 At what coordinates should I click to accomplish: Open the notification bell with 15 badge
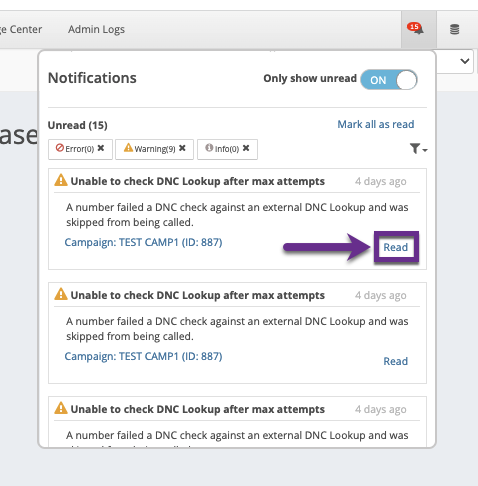point(415,29)
